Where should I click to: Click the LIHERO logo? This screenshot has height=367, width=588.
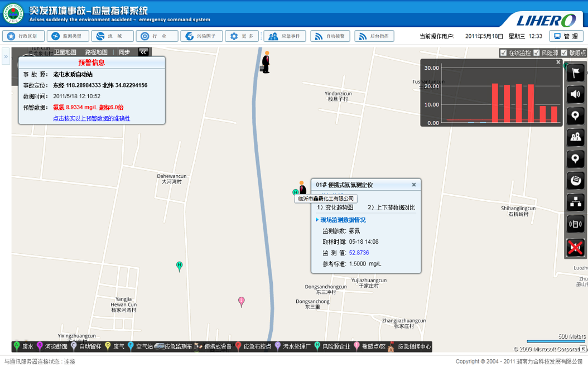coord(546,20)
